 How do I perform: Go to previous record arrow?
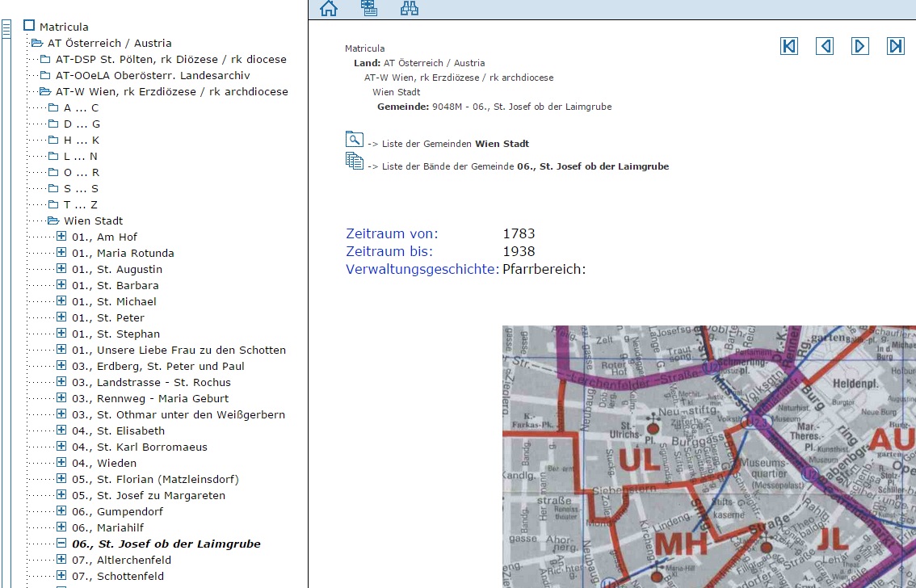click(x=825, y=46)
